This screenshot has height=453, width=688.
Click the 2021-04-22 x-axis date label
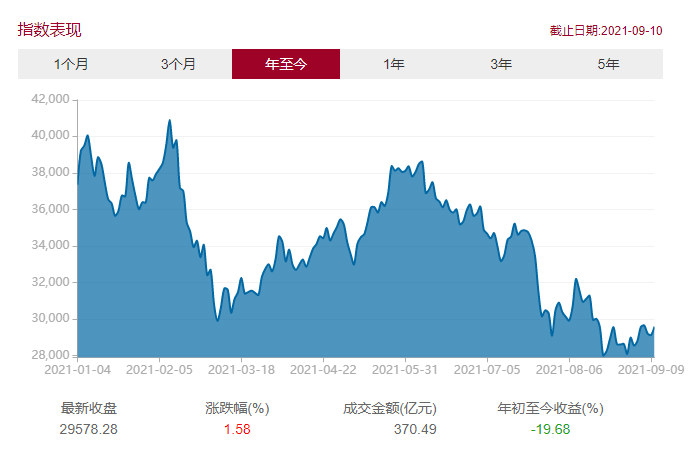(x=323, y=370)
